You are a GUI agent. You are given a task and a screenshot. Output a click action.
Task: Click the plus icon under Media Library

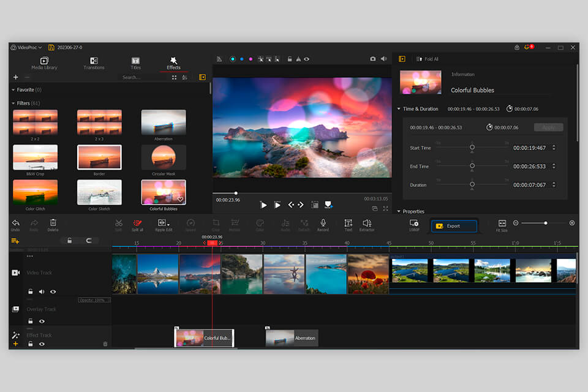pyautogui.click(x=16, y=77)
